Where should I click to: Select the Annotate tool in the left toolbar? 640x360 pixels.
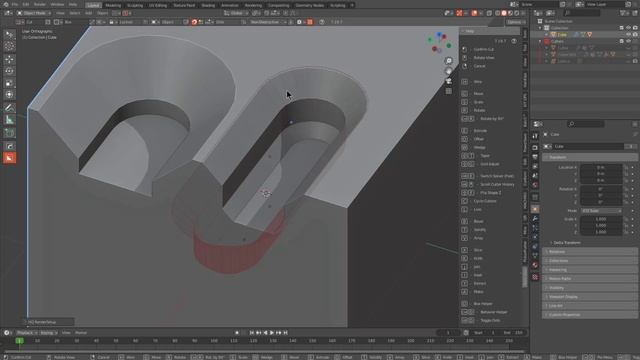click(9, 108)
